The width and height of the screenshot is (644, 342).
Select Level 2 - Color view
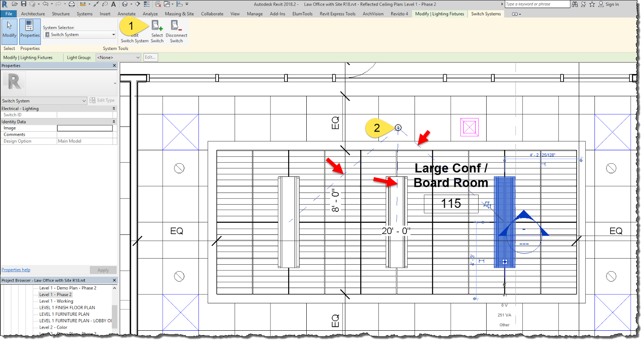tap(53, 327)
